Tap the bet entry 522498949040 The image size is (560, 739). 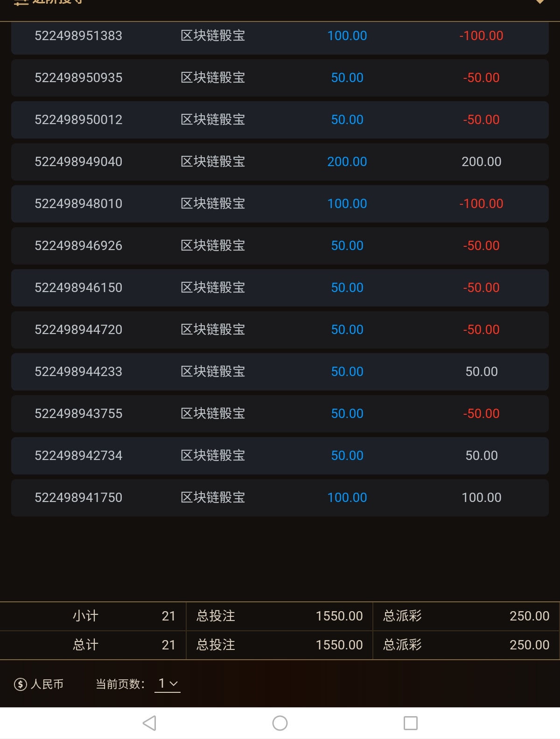78,162
